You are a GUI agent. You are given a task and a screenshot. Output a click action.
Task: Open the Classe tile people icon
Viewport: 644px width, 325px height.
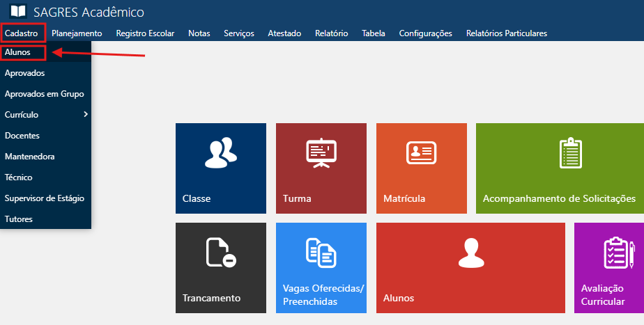(x=220, y=152)
